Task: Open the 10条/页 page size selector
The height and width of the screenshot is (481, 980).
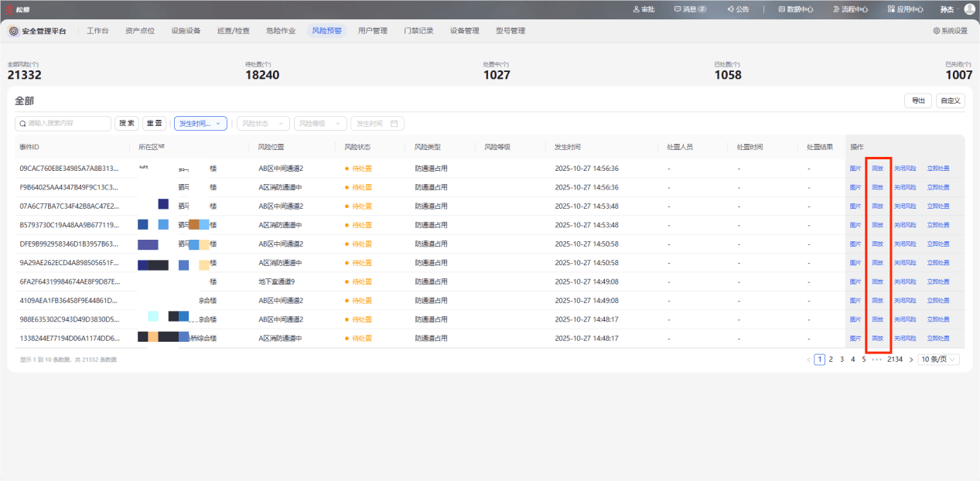Action: point(939,360)
